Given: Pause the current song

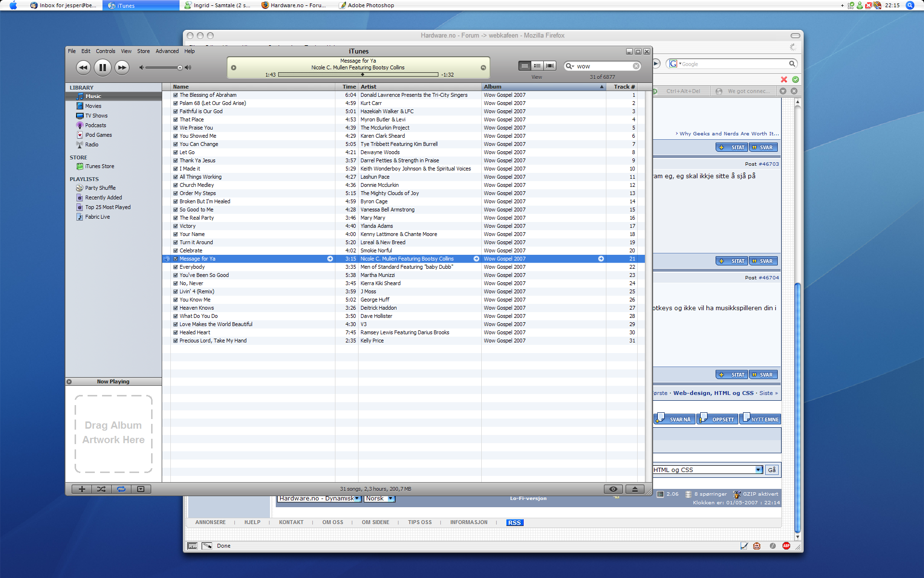Looking at the screenshot, I should (x=103, y=67).
